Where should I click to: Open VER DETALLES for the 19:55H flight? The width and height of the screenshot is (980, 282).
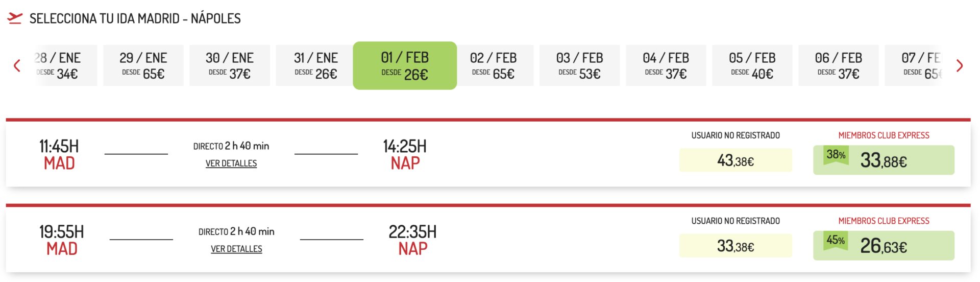[x=236, y=249]
